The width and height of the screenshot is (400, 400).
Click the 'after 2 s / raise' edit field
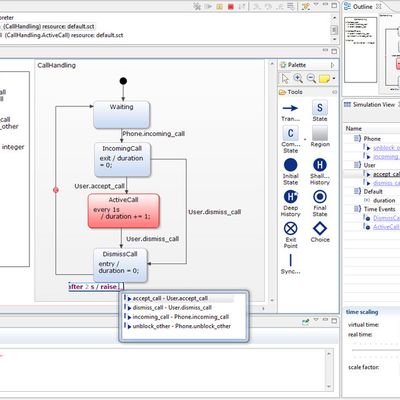coord(96,287)
